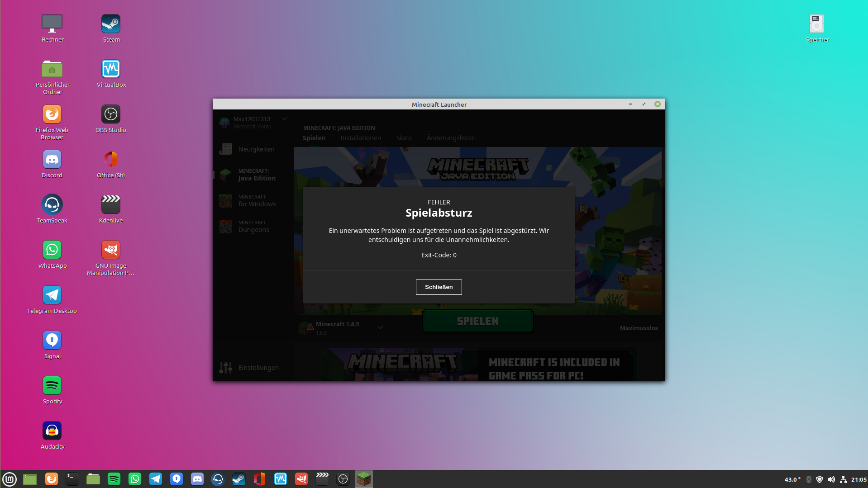This screenshot has width=868, height=488.
Task: Click the Bluetooth tray icon
Action: (809, 479)
